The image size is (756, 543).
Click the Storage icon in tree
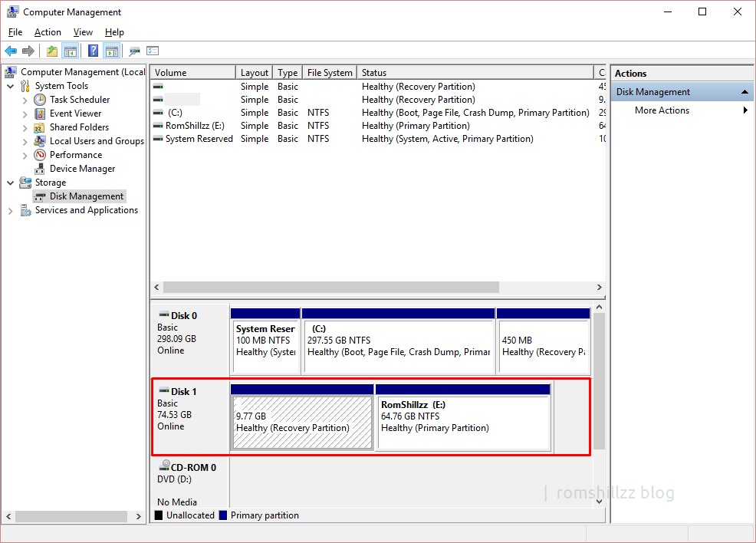tap(25, 183)
